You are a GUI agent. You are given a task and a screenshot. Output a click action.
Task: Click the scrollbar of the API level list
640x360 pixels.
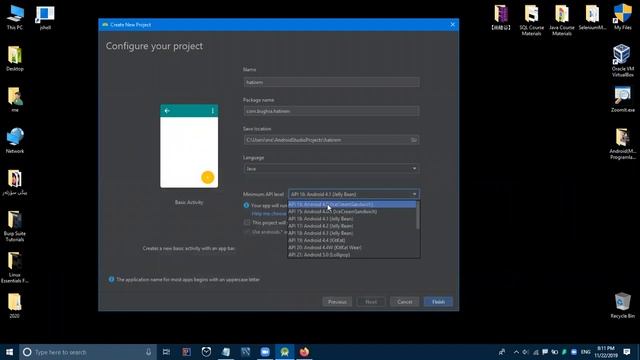point(418,215)
